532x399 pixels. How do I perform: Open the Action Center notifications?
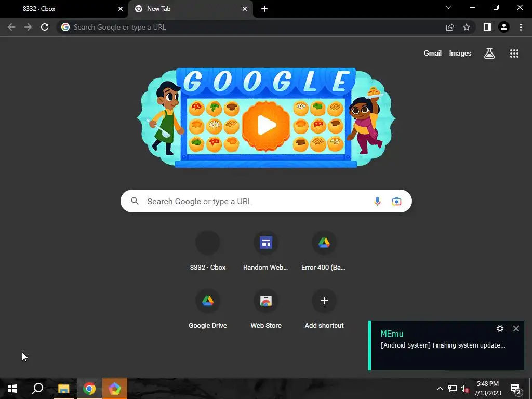click(516, 389)
